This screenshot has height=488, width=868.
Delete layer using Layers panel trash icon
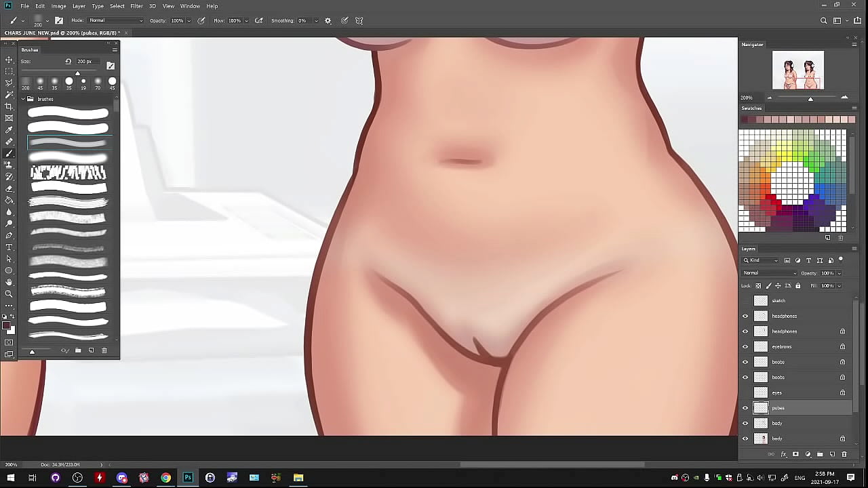click(844, 454)
